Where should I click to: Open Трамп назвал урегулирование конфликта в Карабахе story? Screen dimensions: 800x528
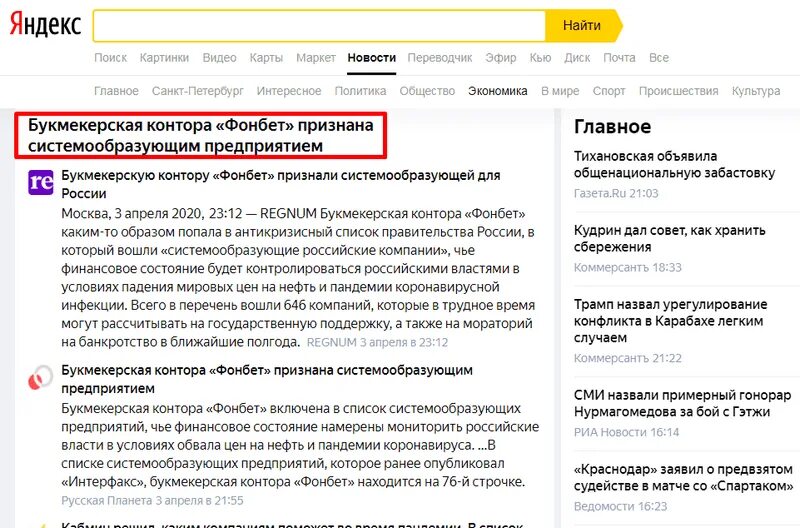pos(670,321)
